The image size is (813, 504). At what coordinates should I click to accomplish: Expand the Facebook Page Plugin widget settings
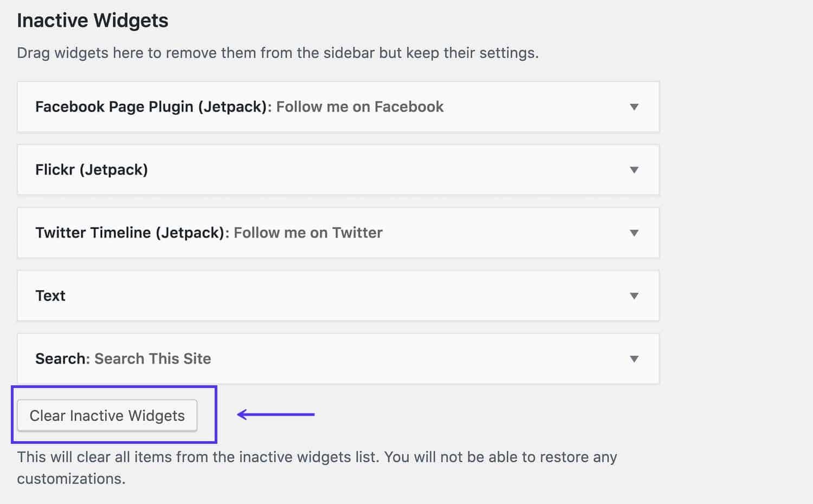coord(634,107)
